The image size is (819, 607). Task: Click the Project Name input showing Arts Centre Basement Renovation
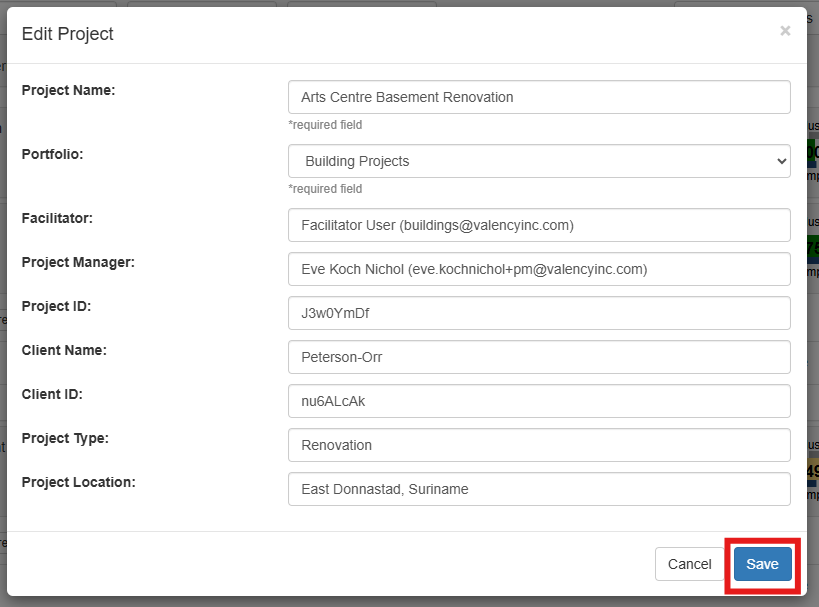point(539,97)
